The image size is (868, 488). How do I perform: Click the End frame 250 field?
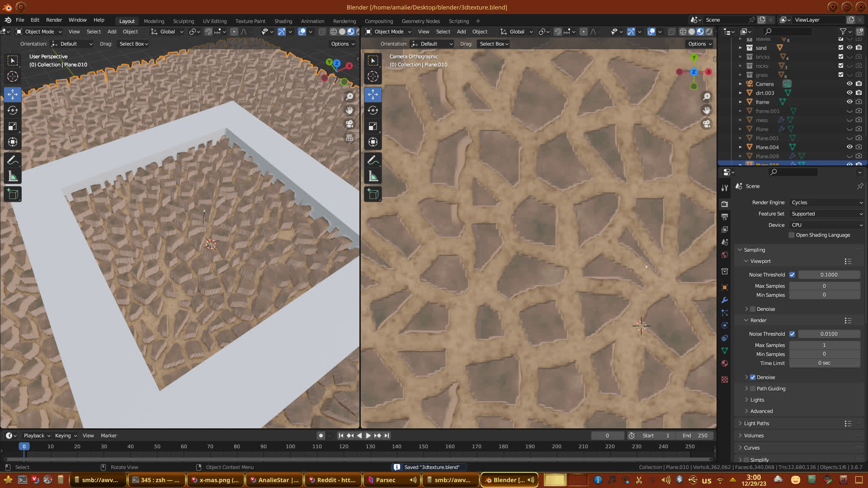695,436
